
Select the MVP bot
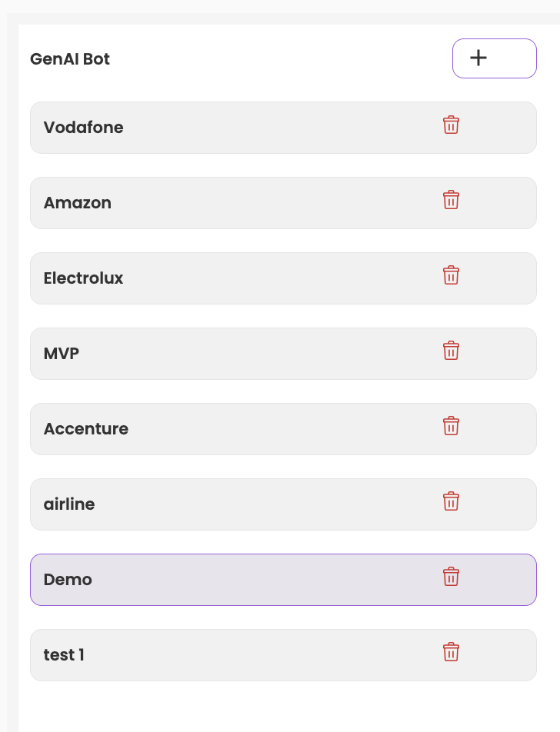231,354
